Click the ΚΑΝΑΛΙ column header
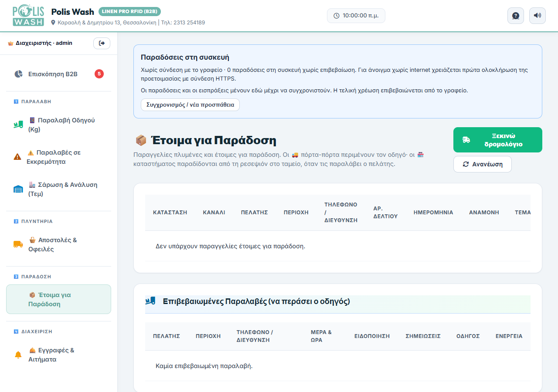 (214, 213)
